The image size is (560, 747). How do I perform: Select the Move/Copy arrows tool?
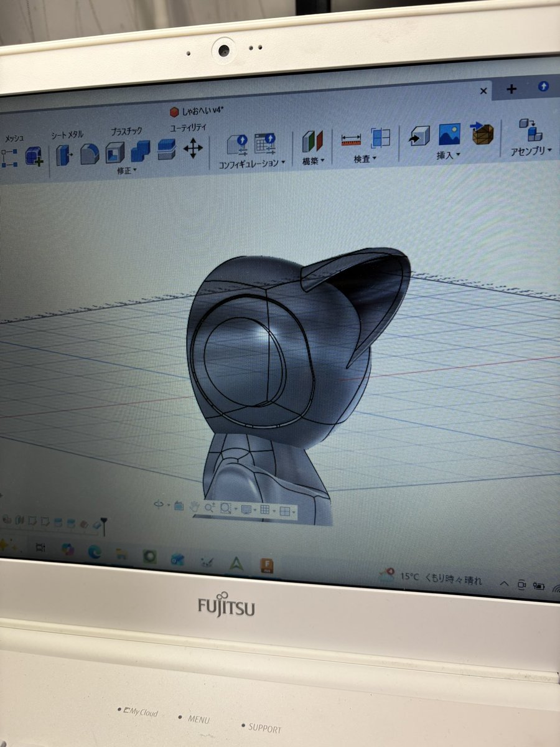[x=193, y=148]
